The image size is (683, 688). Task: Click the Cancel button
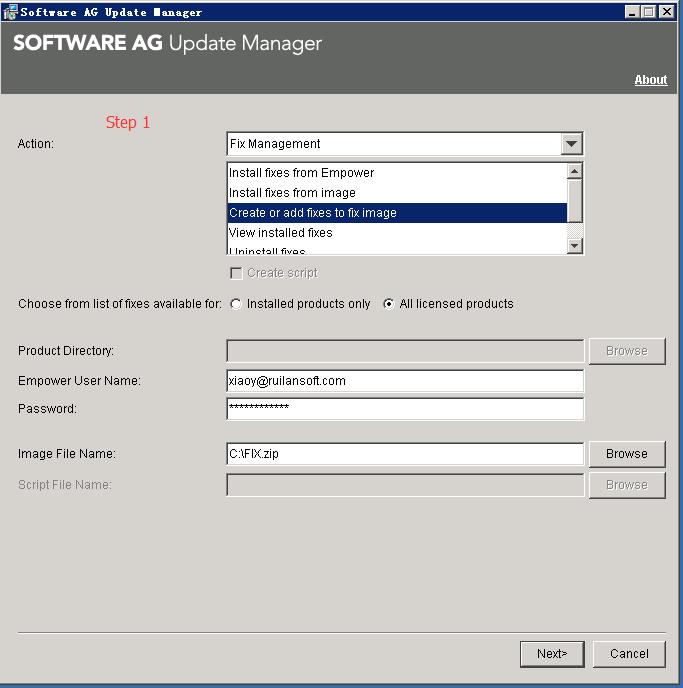click(629, 654)
